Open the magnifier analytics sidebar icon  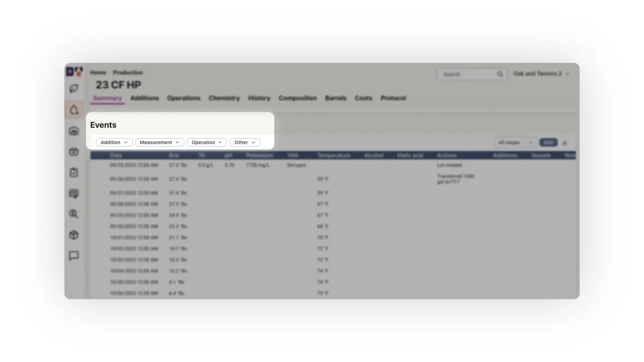point(74,214)
